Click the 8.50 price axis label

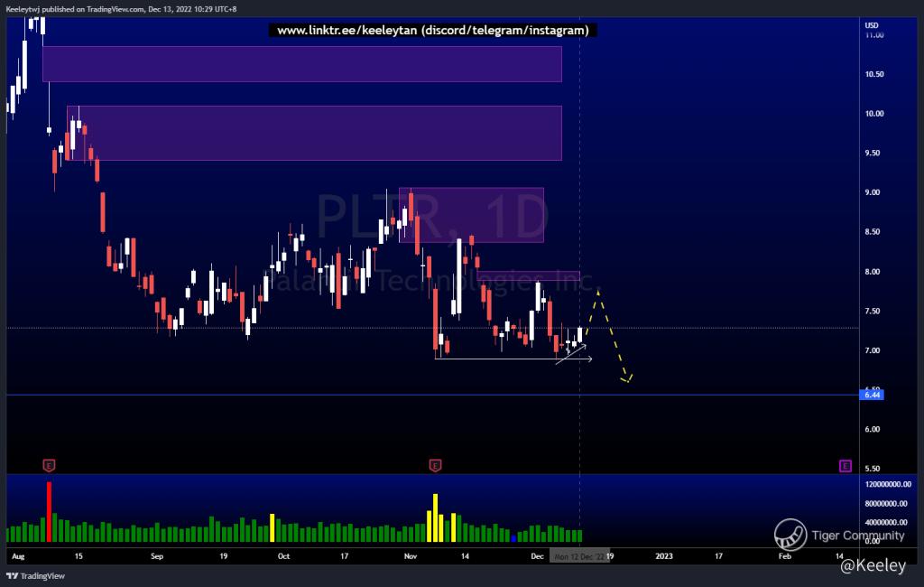[x=873, y=232]
